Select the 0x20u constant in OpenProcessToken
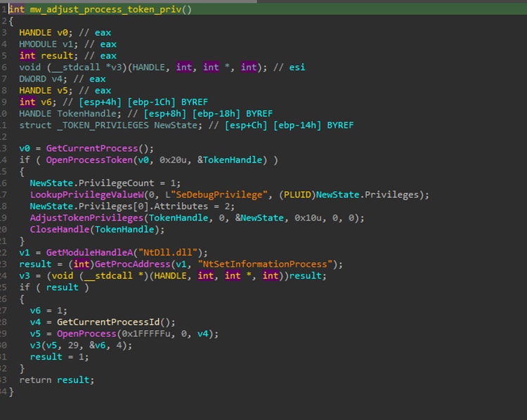Viewport: 527px width, 420px height. point(173,160)
